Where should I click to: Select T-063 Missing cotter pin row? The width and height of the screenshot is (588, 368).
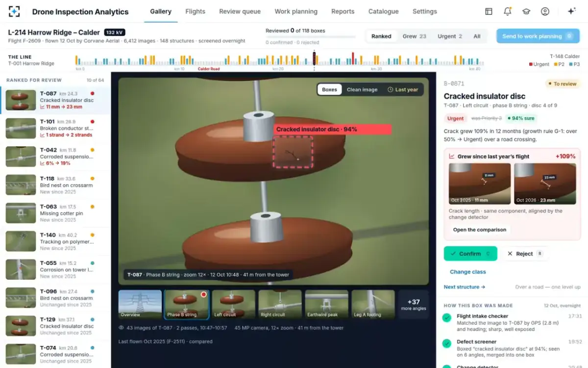coord(55,213)
